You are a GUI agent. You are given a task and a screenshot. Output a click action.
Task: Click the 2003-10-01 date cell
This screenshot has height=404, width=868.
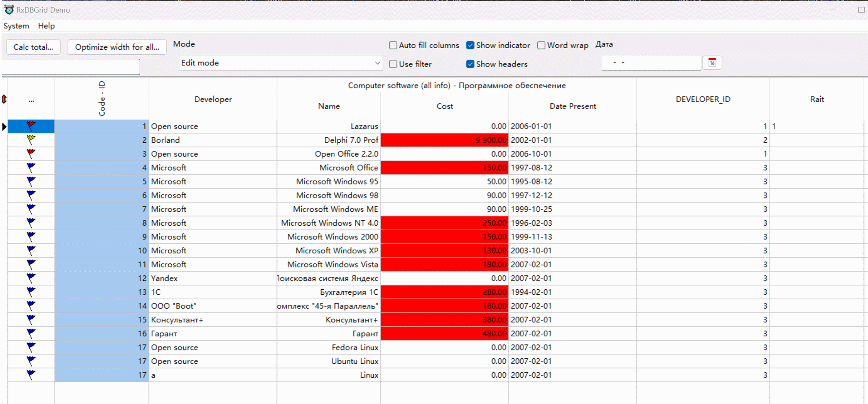573,250
